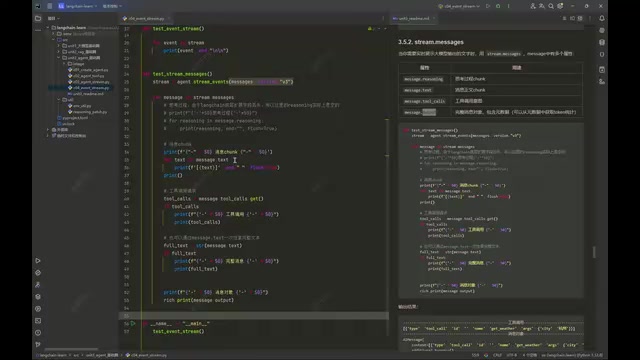Open env_util.py in project tree
This screenshot has width=640, height=360.
[x=80, y=106]
